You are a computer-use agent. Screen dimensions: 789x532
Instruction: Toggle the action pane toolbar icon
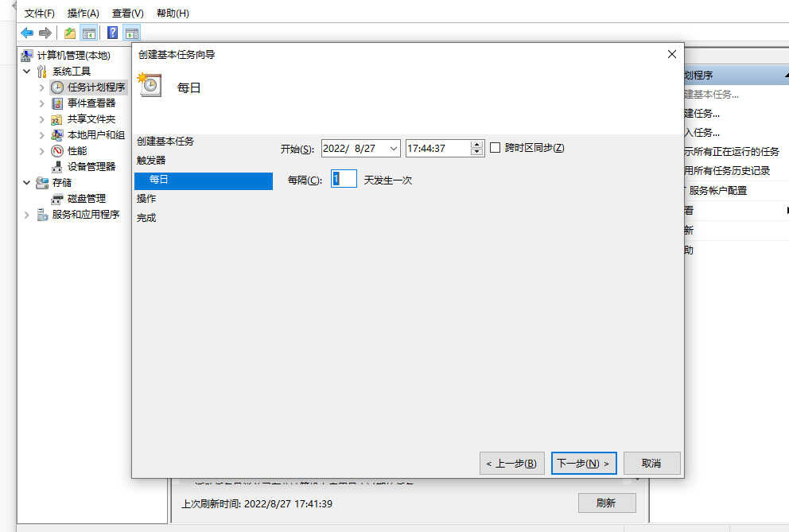tap(132, 33)
